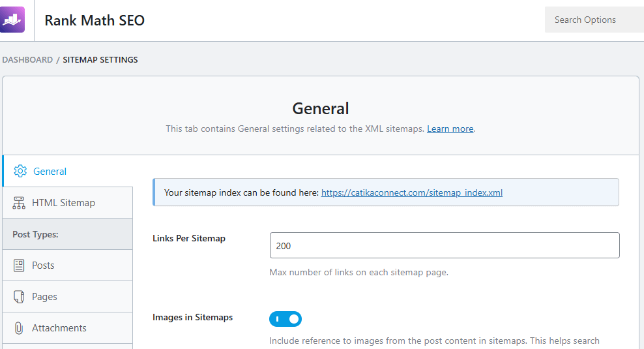Focus the Search Options field
This screenshot has height=349, width=644.
[593, 20]
